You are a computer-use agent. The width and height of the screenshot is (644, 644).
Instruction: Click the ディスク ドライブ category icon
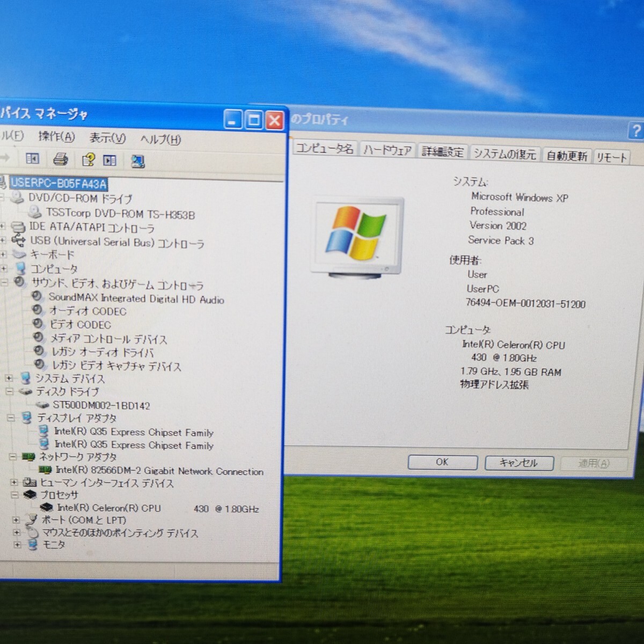click(26, 391)
